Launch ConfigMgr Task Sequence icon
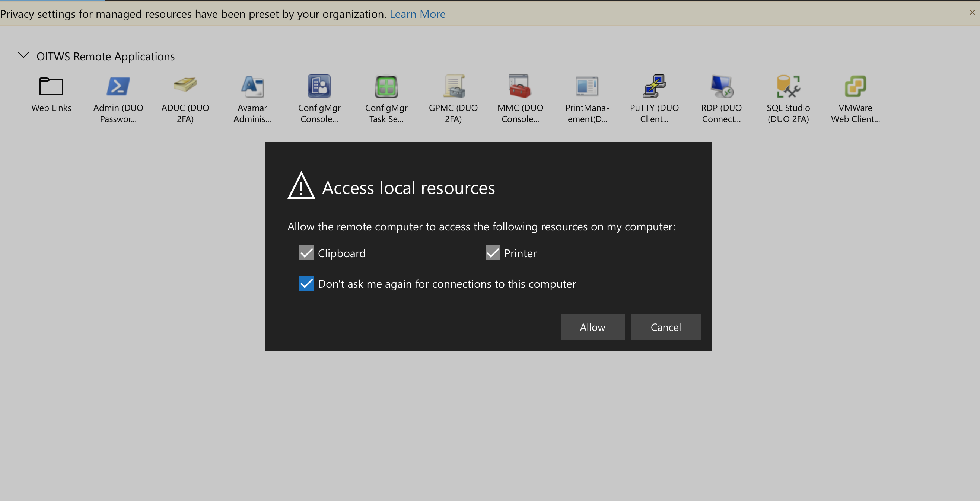Screen dimensions: 980x501 tap(386, 87)
